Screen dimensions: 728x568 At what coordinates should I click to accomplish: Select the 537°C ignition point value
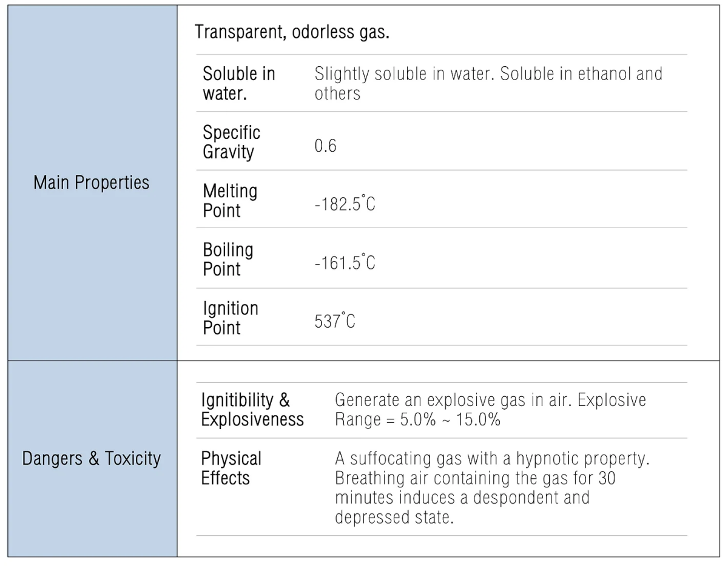[335, 321]
